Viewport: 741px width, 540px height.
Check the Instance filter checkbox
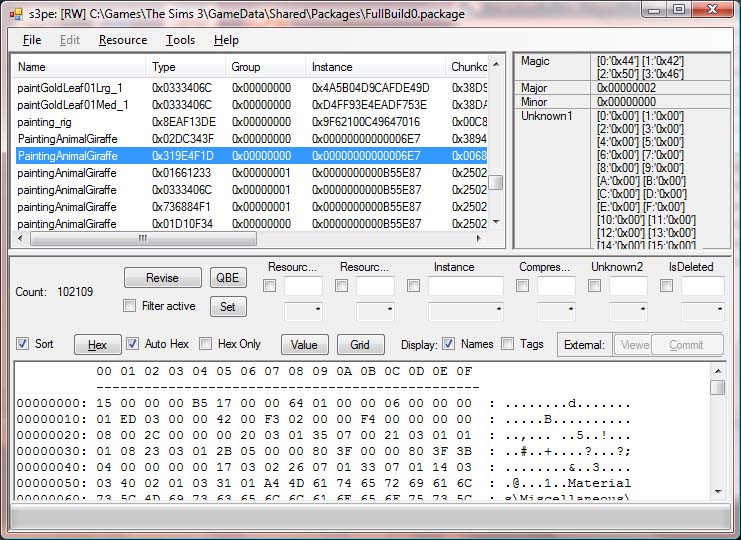pos(413,286)
